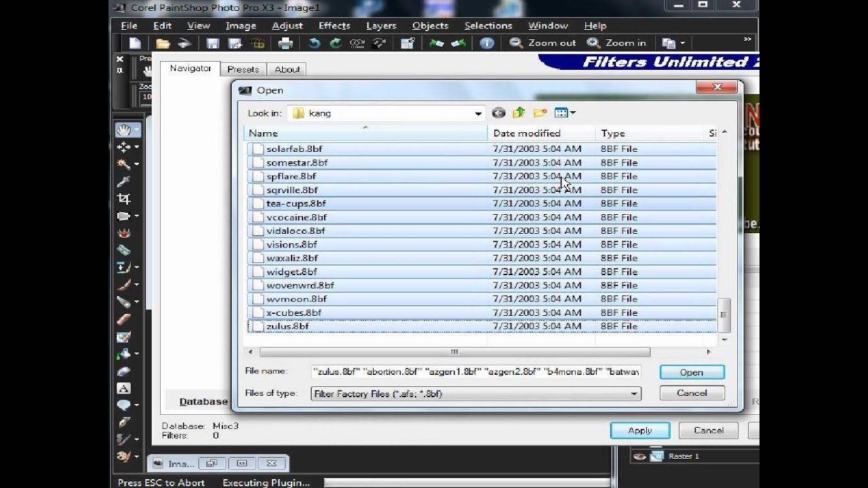Open the Effects menu

[x=334, y=26]
